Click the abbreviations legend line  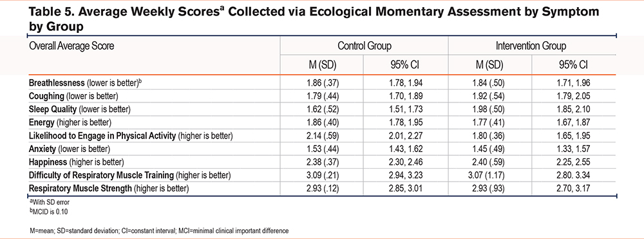click(x=158, y=231)
